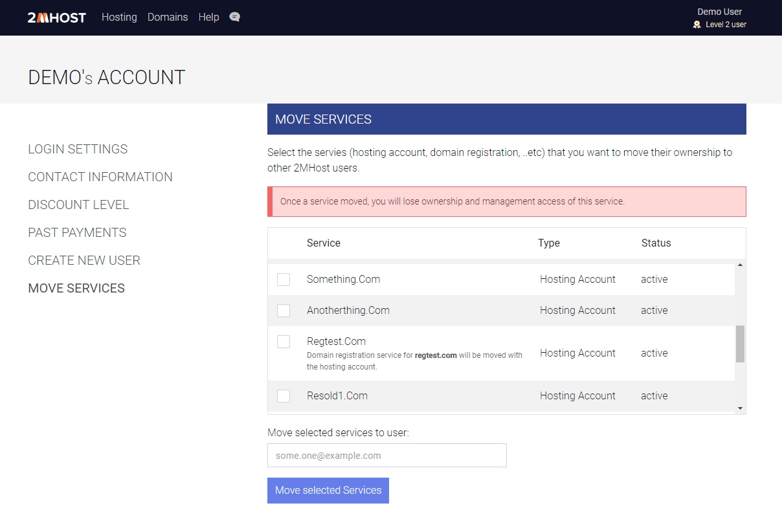Viewport: 782px width, 532px height.
Task: Tick the Something.Com service checkbox
Action: [x=284, y=280]
